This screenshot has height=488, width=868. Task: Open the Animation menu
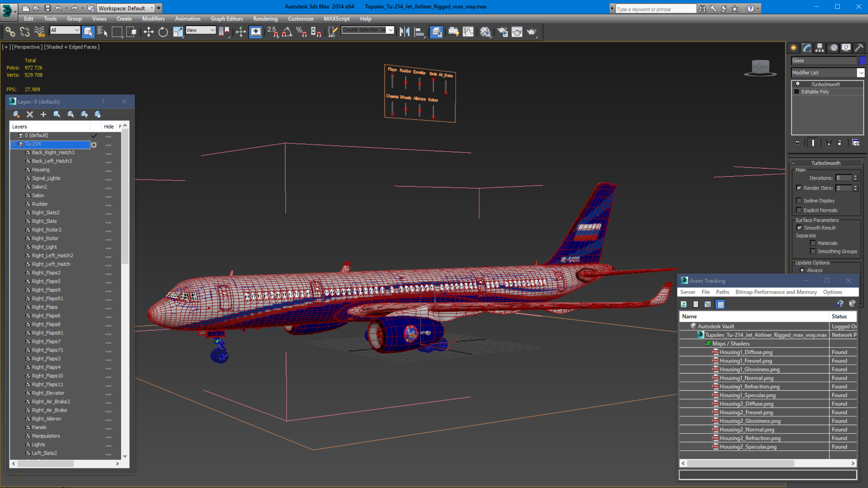coord(187,19)
